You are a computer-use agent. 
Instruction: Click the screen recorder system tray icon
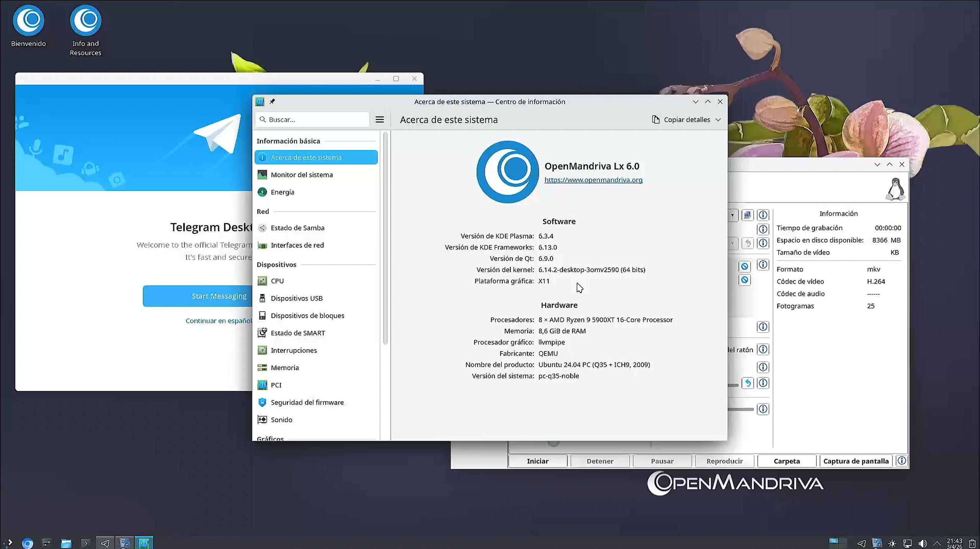(877, 543)
